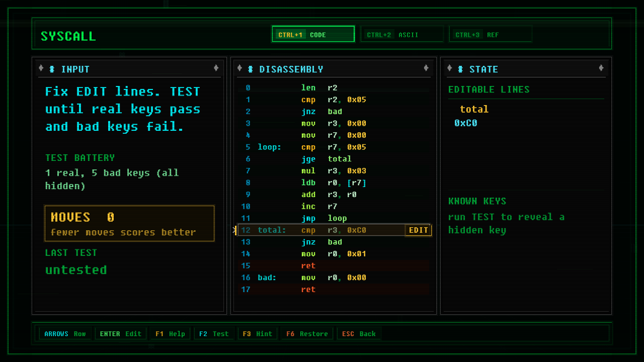This screenshot has width=644, height=362.
Task: Click STATE panel right diamond icon
Action: point(601,68)
